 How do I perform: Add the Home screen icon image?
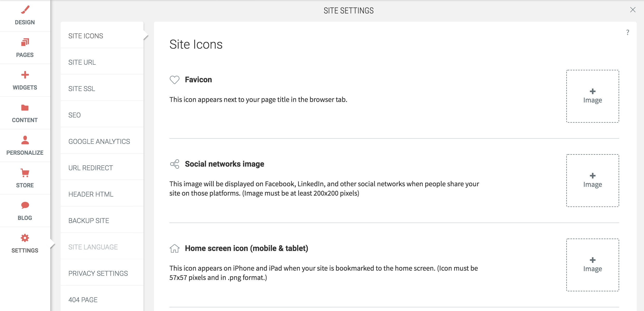pos(592,265)
